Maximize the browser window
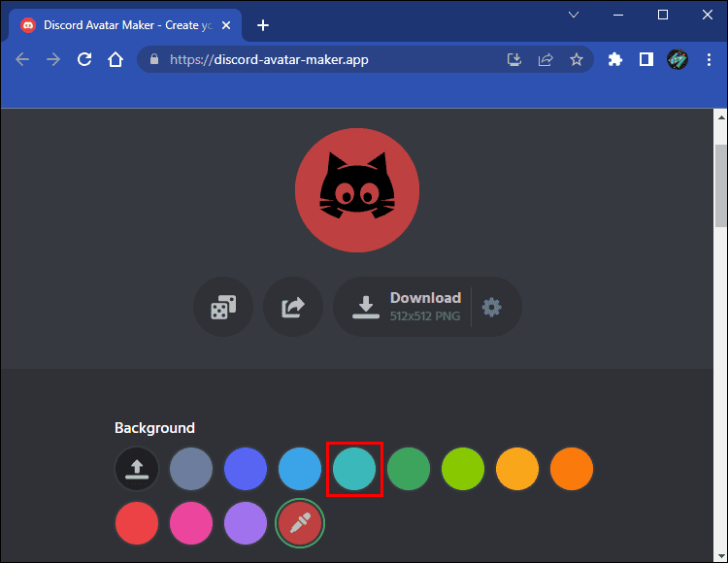 (x=663, y=15)
